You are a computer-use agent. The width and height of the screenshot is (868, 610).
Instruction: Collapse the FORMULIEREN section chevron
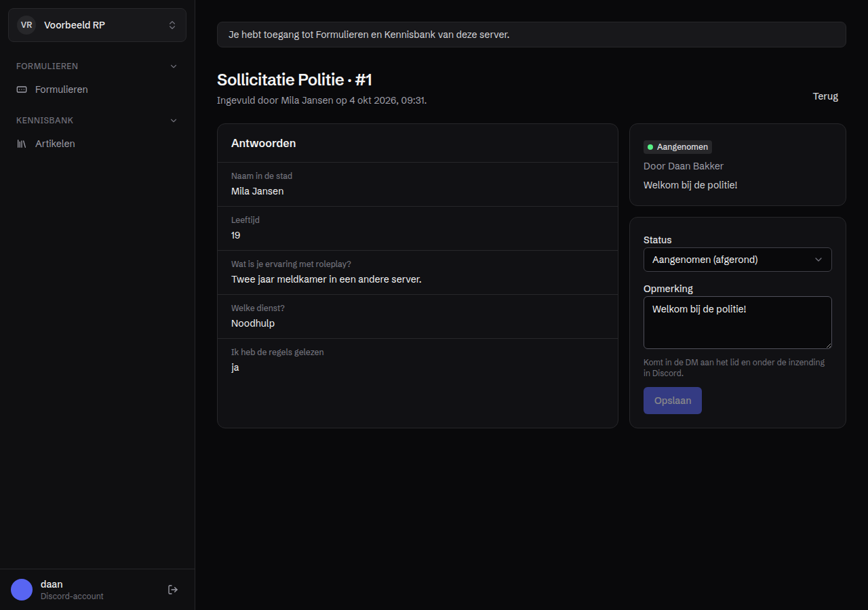click(x=174, y=66)
